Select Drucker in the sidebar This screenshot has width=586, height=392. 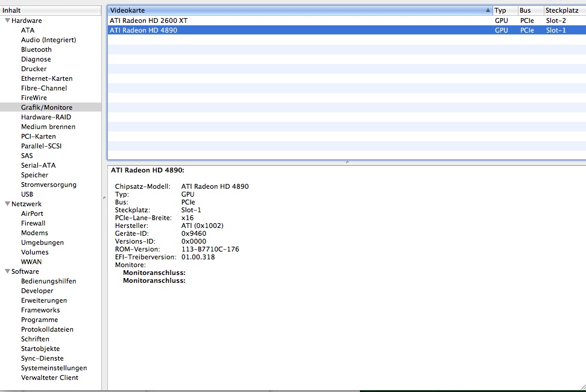pyautogui.click(x=34, y=69)
